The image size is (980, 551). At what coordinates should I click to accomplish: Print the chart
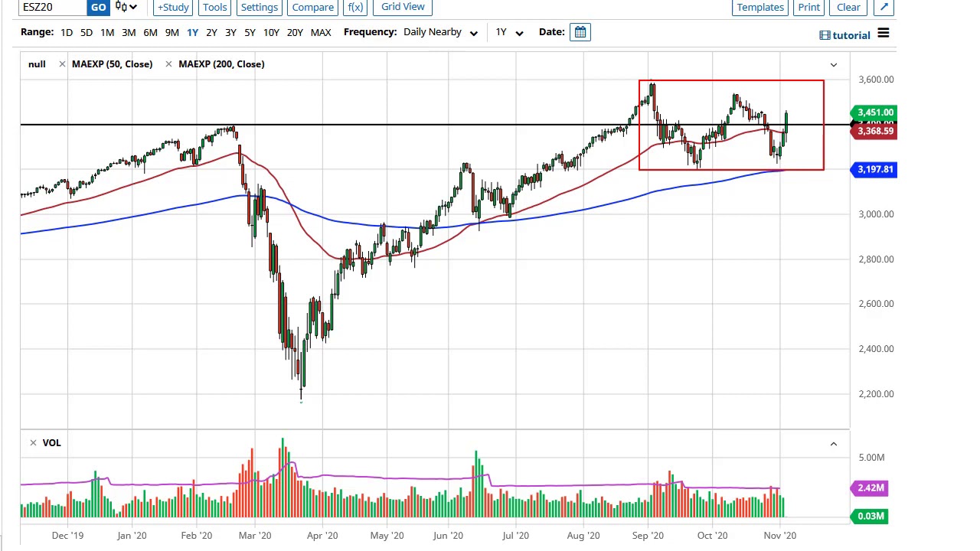[x=808, y=7]
